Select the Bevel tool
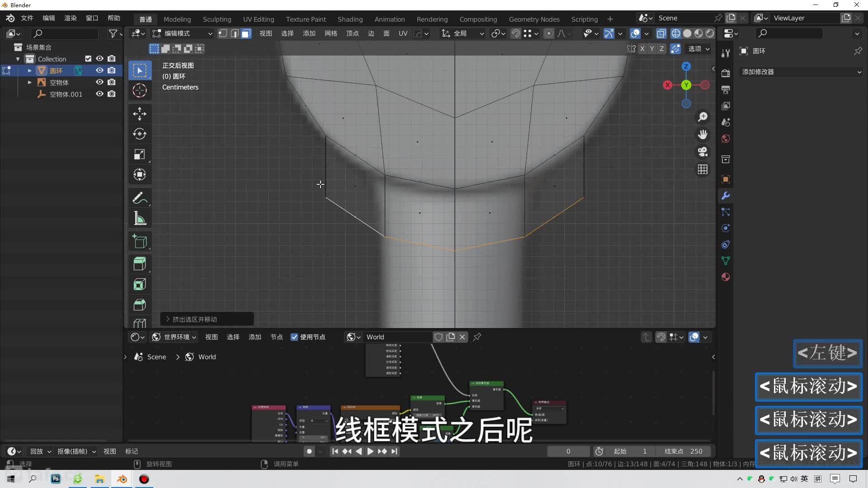 140,305
